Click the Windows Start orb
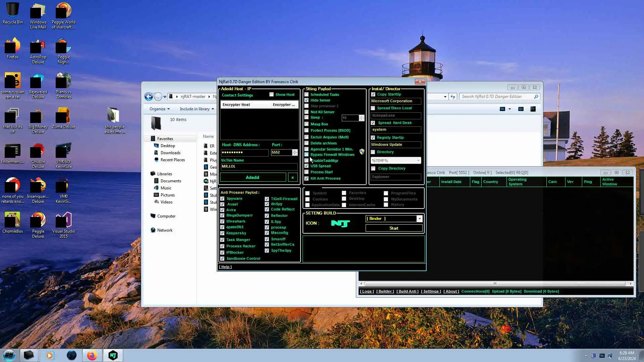 (9, 355)
